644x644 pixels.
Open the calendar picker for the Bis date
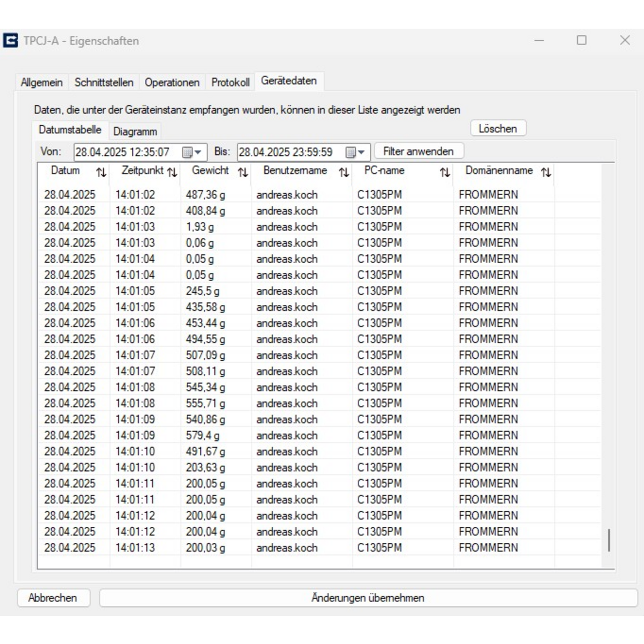(x=350, y=152)
